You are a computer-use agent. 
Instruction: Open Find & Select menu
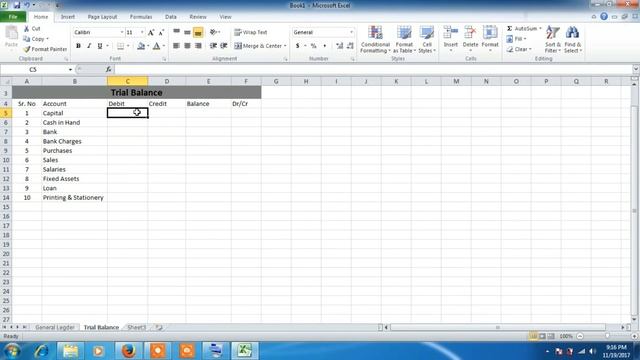(573, 39)
